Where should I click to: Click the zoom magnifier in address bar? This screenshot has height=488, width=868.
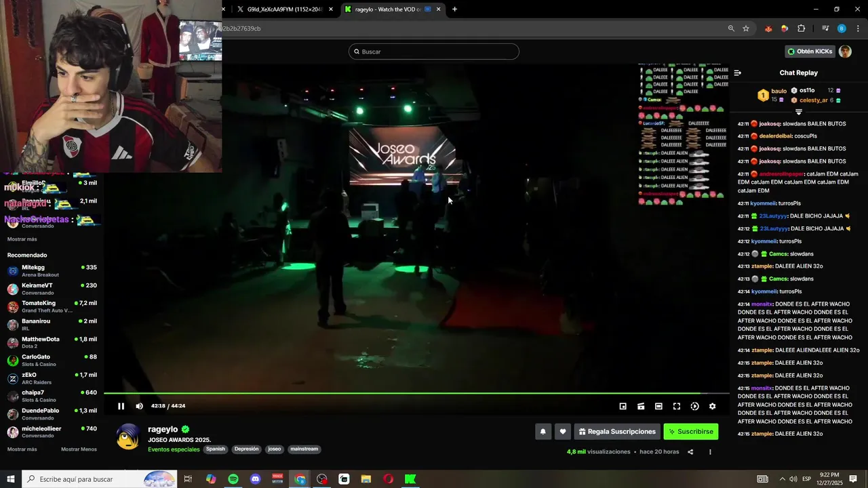731,28
